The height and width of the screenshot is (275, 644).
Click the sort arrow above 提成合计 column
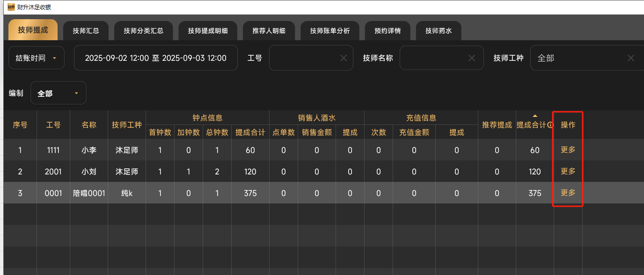[x=535, y=116]
